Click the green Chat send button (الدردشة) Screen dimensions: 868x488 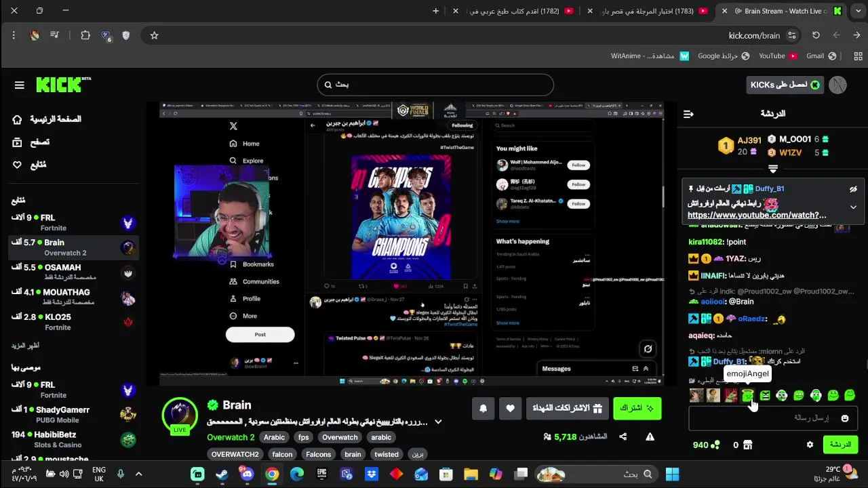840,445
